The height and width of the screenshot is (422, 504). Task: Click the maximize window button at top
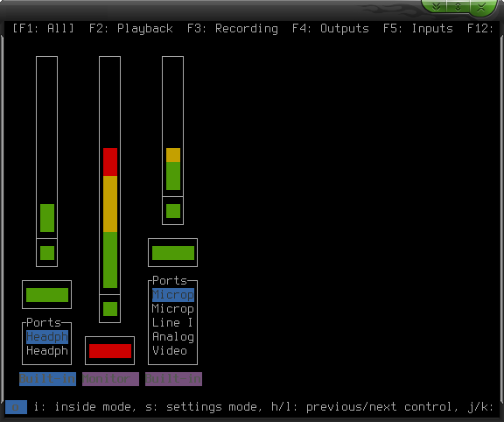coord(458,6)
